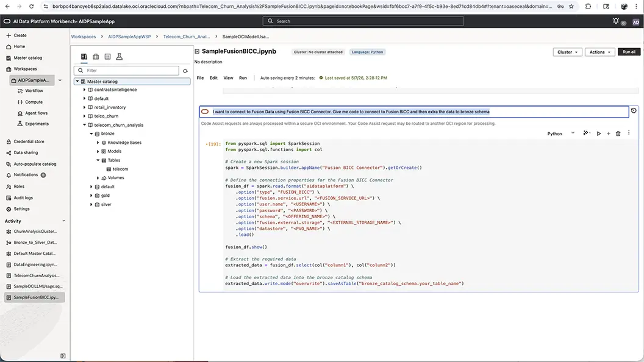Go to AIDPSampleAppWSP breadcrumb

[x=129, y=37]
